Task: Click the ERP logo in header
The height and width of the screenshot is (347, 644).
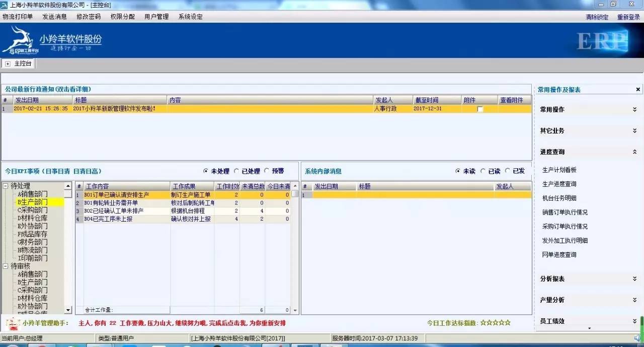Action: pos(602,41)
